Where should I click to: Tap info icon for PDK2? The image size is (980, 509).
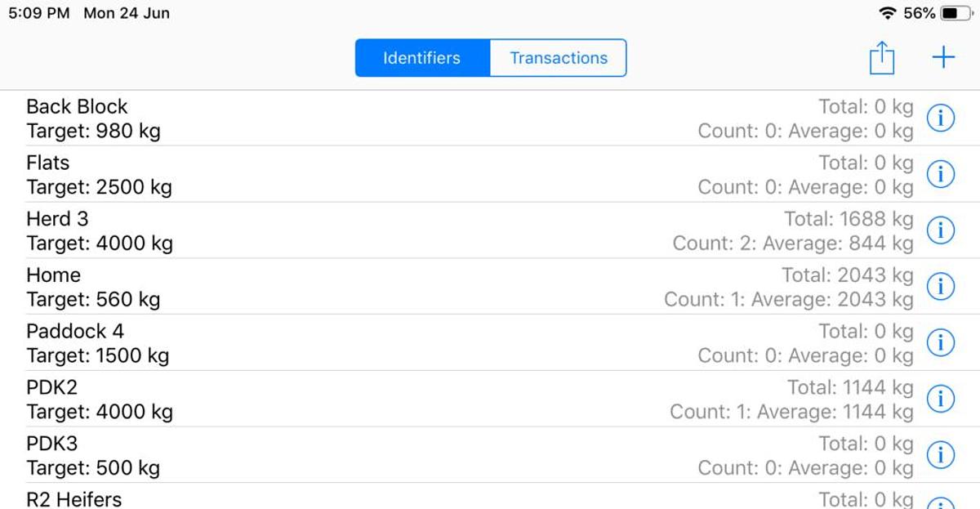tap(941, 399)
